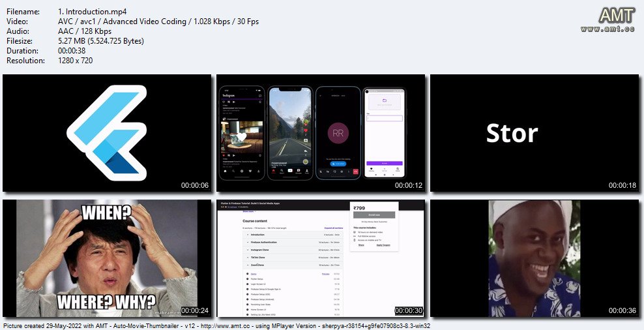This screenshot has height=330, width=644.
Task: Click the Instagram clone phone mockup
Action: coord(241,133)
